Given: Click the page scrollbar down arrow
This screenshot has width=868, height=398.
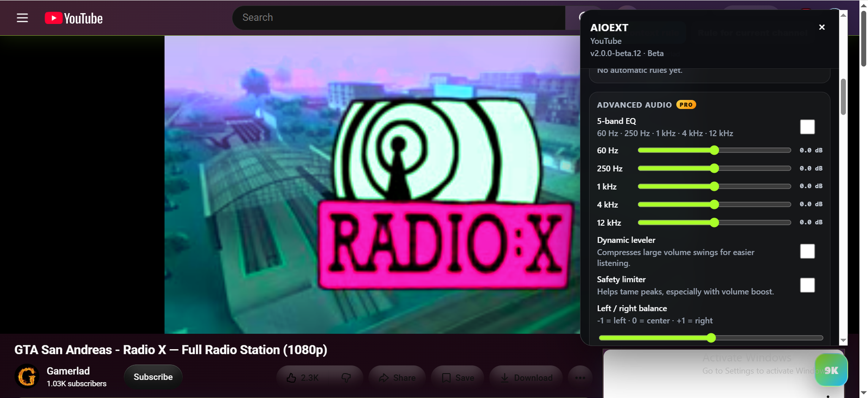Looking at the screenshot, I should coord(863,392).
